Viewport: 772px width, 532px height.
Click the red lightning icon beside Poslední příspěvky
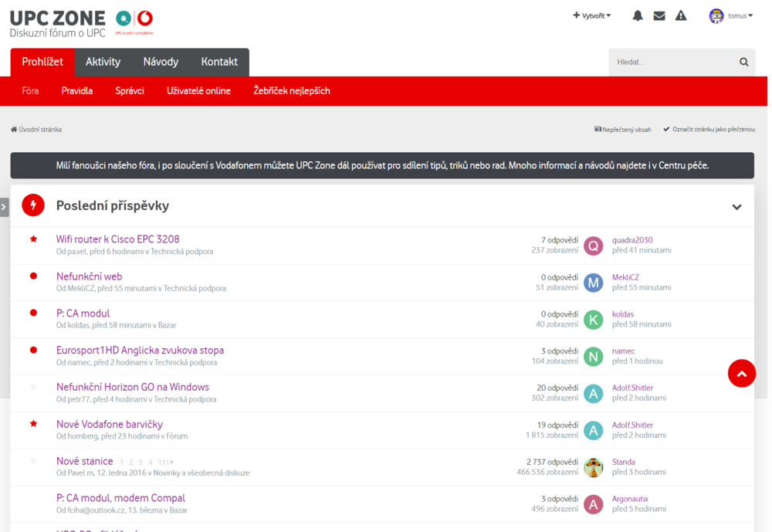coord(33,205)
